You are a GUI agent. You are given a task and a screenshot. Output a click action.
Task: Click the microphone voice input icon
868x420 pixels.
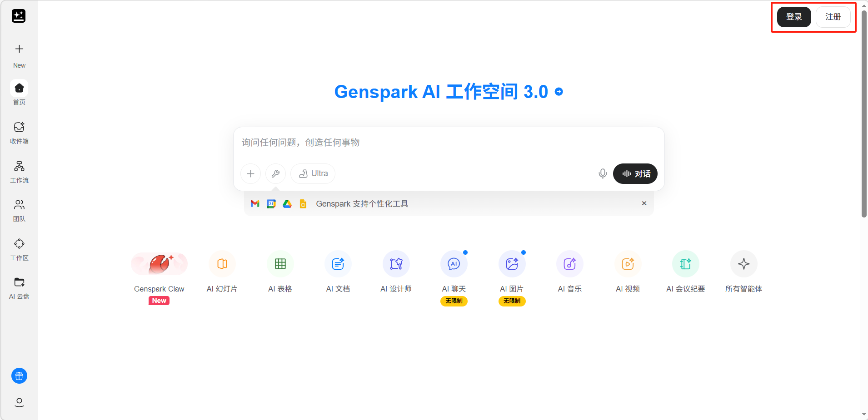click(x=603, y=174)
